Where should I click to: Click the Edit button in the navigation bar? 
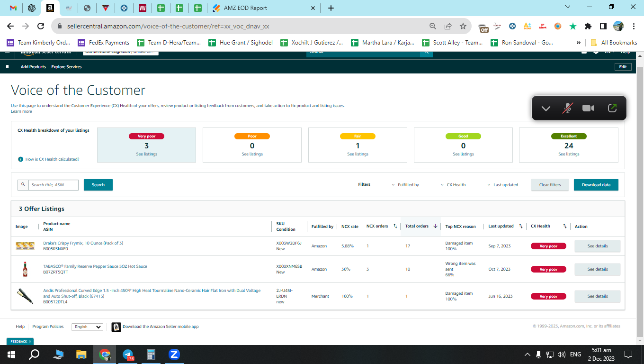(x=623, y=67)
